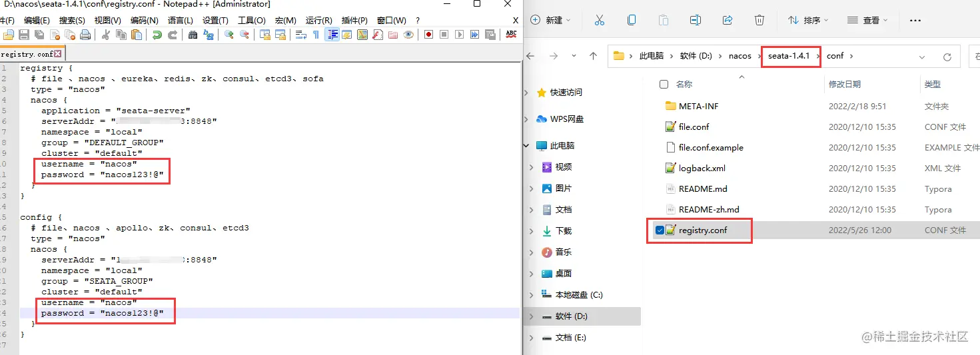Click the Print icon in Notepad++
This screenshot has height=355, width=980.
tap(85, 35)
